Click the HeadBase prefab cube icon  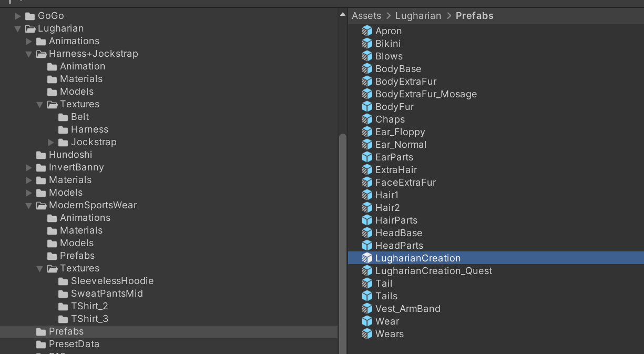click(367, 233)
